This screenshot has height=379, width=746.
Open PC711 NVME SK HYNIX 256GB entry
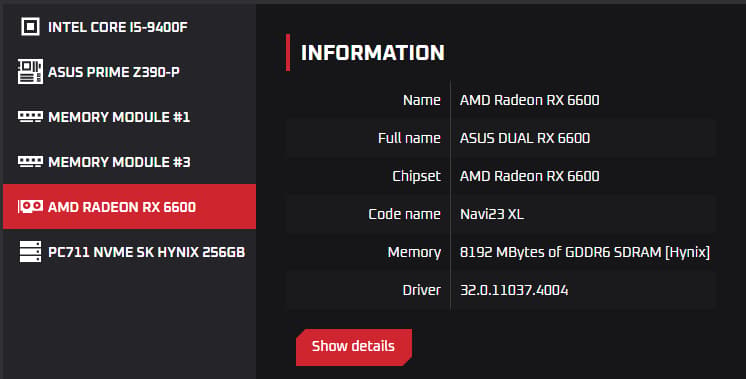coord(129,252)
